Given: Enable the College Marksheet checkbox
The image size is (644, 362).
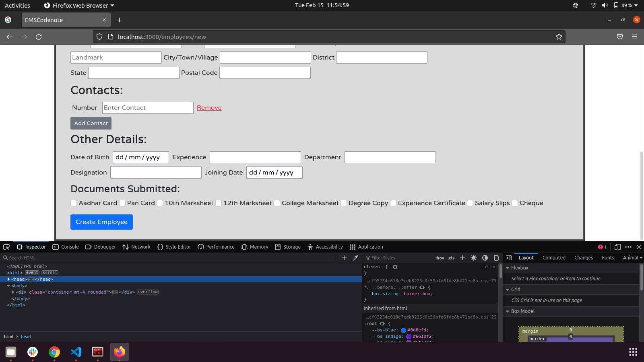Looking at the screenshot, I should [x=277, y=203].
